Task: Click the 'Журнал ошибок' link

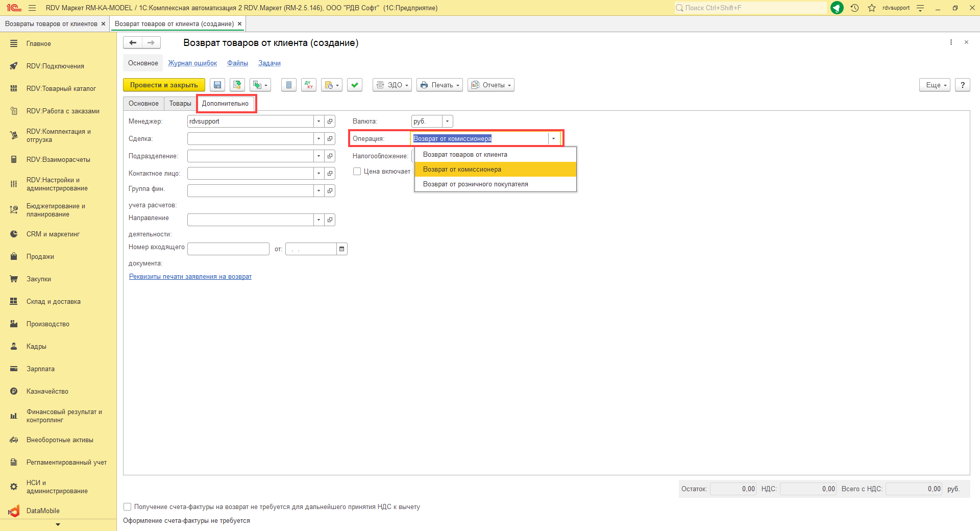Action: pyautogui.click(x=192, y=63)
